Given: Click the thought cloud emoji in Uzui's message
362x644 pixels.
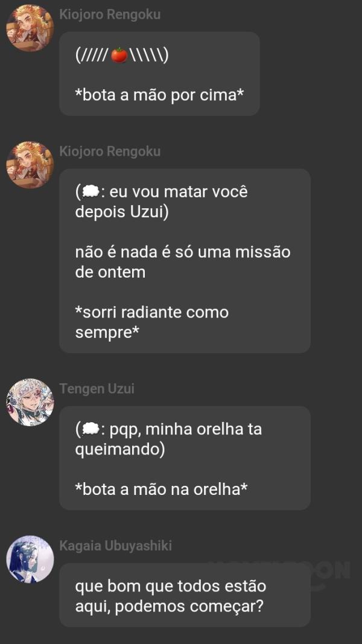Looking at the screenshot, I should pos(90,430).
